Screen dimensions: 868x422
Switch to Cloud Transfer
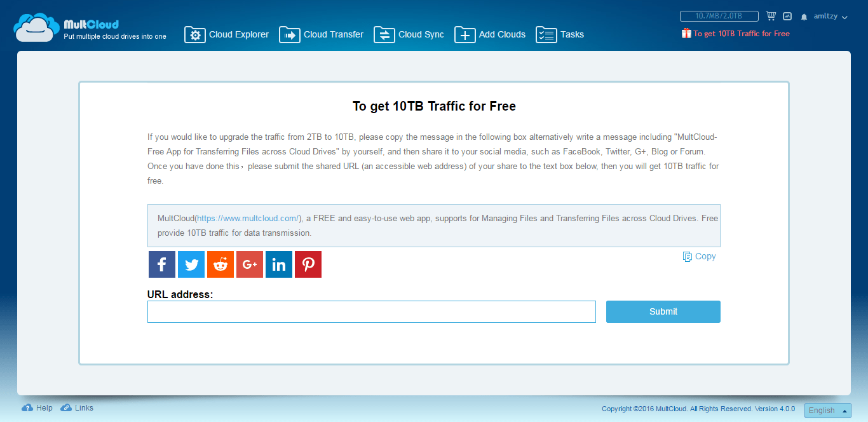point(321,35)
